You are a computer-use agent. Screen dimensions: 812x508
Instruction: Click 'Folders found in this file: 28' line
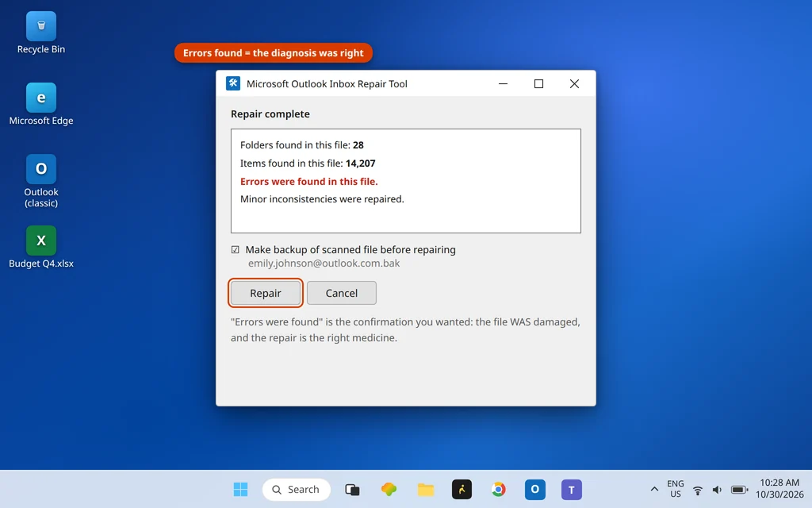coord(302,145)
